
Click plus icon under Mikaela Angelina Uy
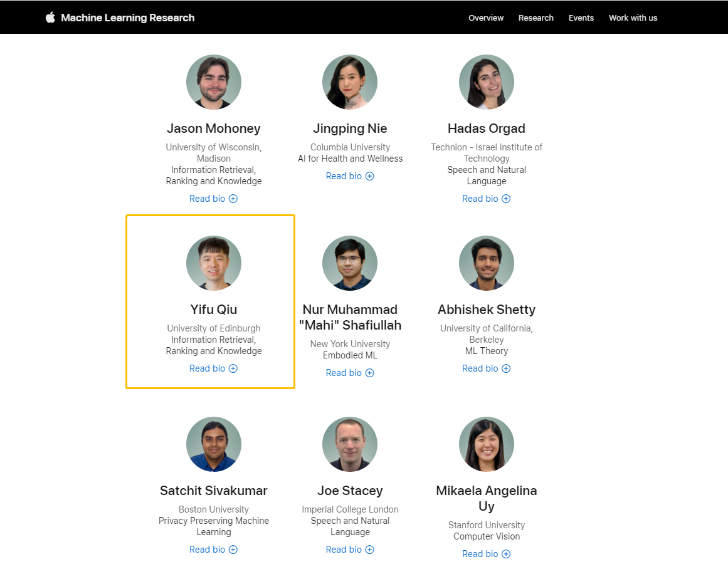(x=506, y=554)
